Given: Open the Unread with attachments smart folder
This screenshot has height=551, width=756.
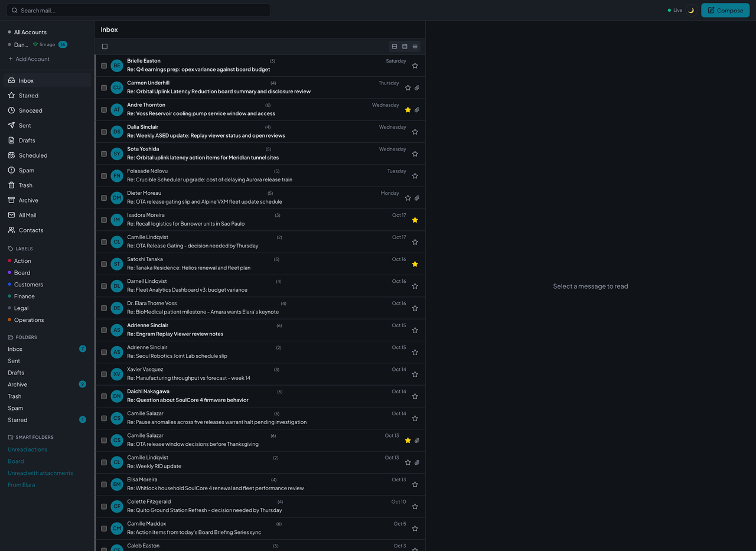Looking at the screenshot, I should (40, 473).
